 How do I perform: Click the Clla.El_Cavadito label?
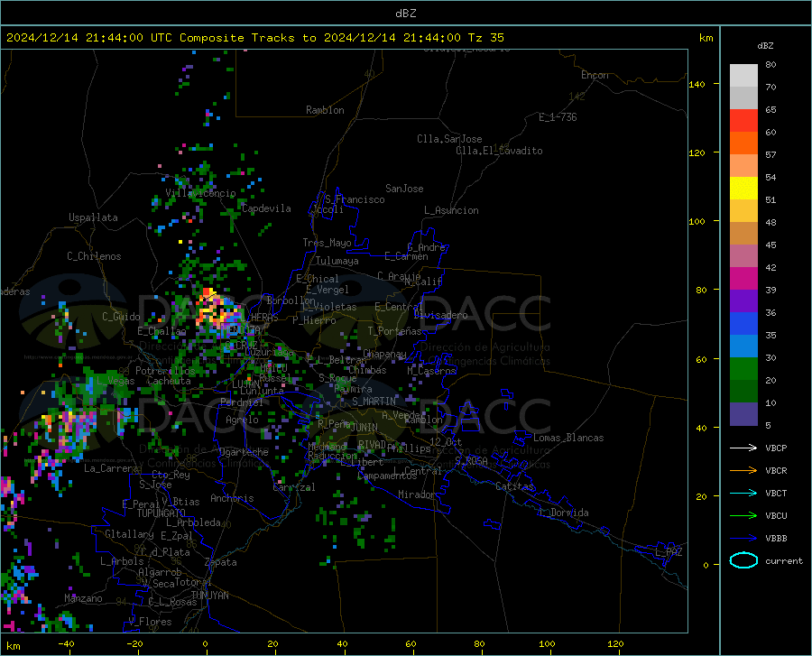tap(499, 151)
